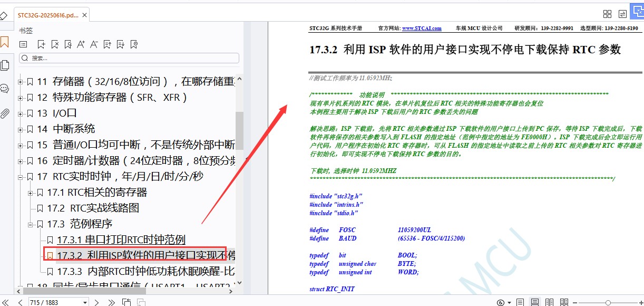The width and height of the screenshot is (644, 306).
Task: Go to 17.3.3 内部RTC时钟低功耗休眠唤醒
Action: point(146,272)
